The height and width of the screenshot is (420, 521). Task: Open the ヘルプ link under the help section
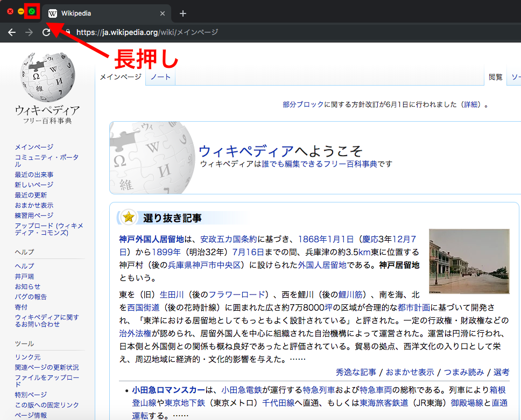[x=24, y=266]
